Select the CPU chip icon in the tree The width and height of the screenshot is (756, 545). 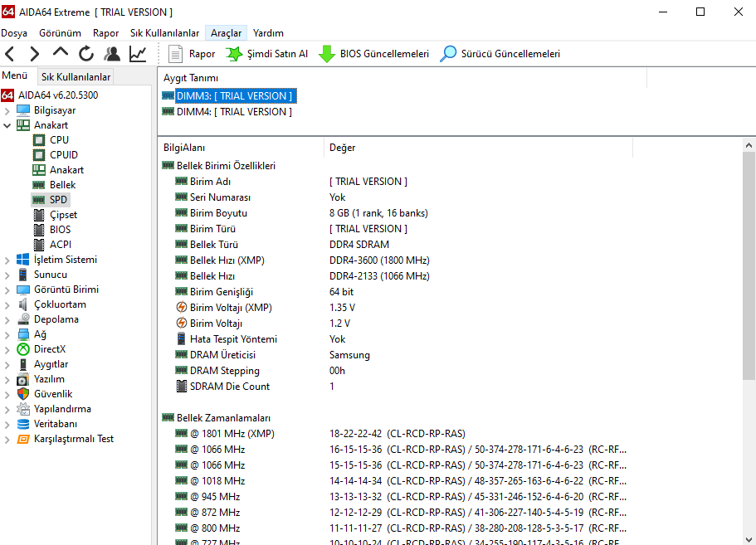[39, 140]
